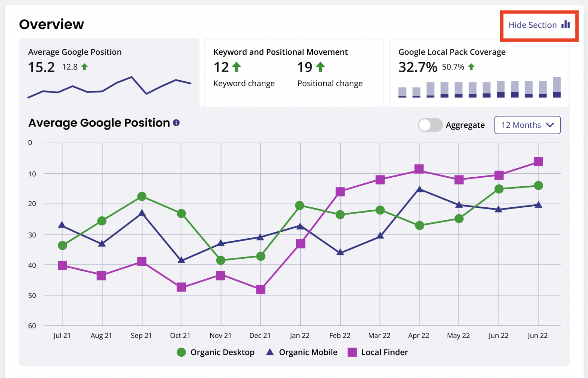
Task: Click the green arrow above Keyword change
Action: pyautogui.click(x=236, y=66)
